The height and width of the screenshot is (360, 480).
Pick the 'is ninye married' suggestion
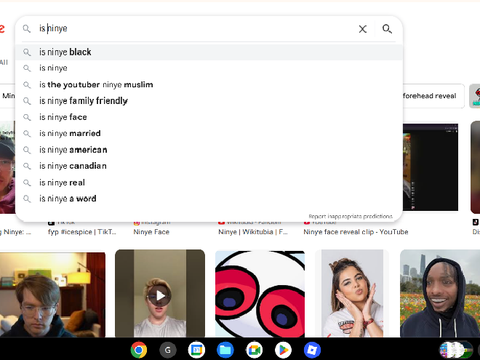pyautogui.click(x=209, y=134)
